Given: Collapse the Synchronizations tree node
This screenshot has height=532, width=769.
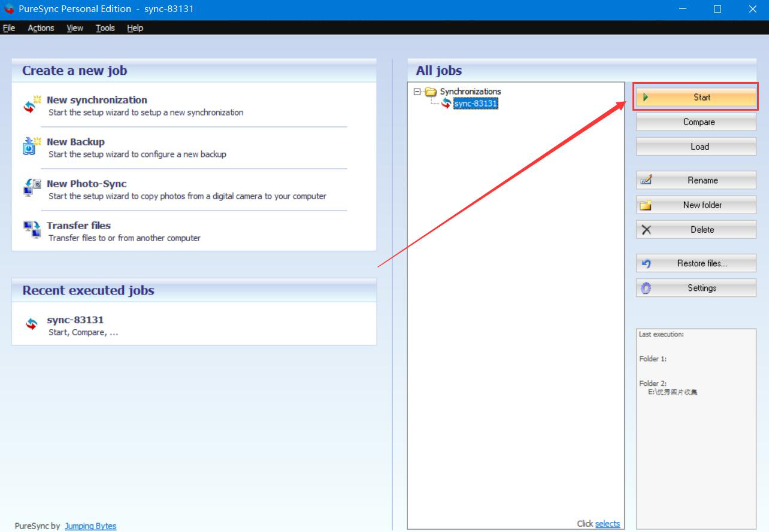Looking at the screenshot, I should pyautogui.click(x=417, y=92).
